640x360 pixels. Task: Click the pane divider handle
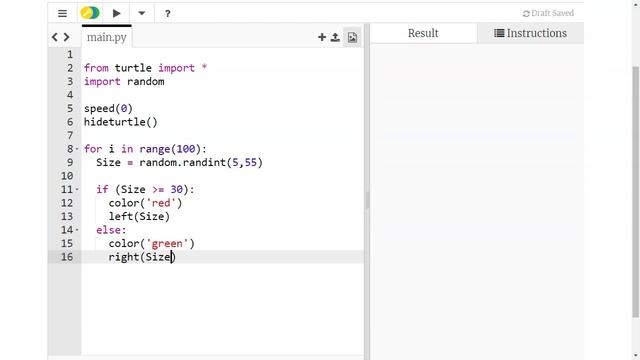click(x=367, y=200)
